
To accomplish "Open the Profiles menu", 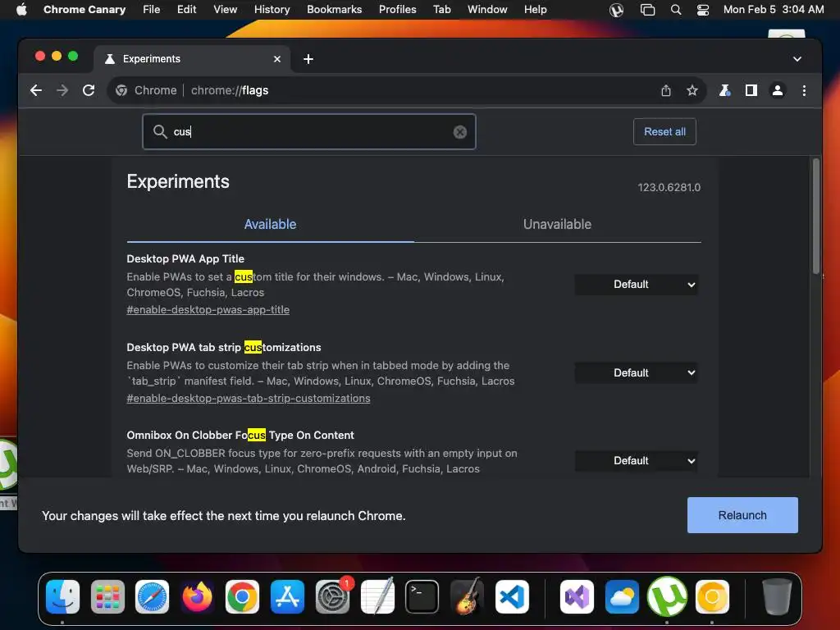I will click(x=398, y=10).
